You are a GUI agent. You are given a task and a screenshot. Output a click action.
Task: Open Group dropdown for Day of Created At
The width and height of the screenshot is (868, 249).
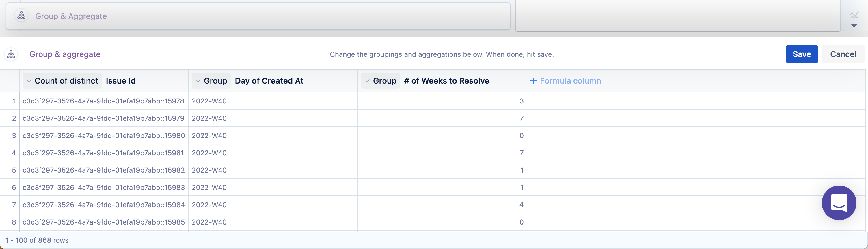click(x=211, y=81)
